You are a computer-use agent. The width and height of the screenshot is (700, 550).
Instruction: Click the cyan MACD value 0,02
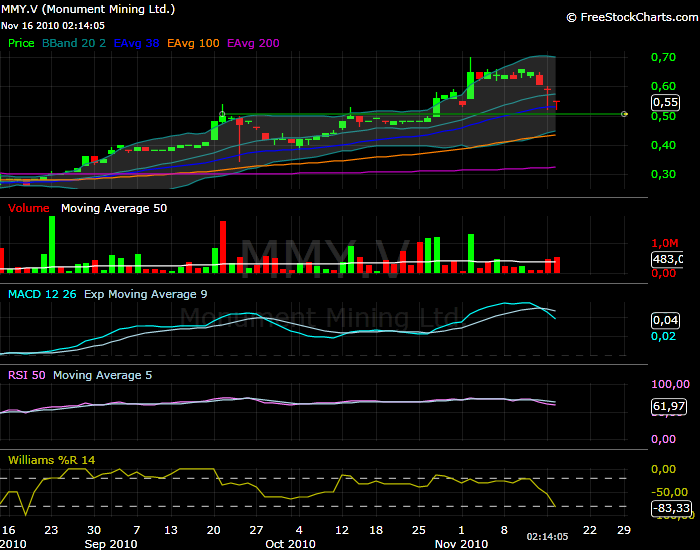tap(663, 336)
